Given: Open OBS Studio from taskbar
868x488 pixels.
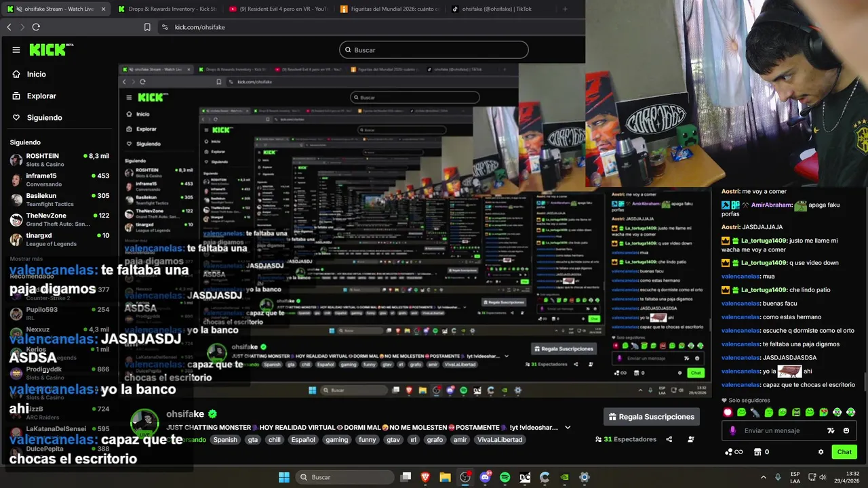Looking at the screenshot, I should 465,477.
